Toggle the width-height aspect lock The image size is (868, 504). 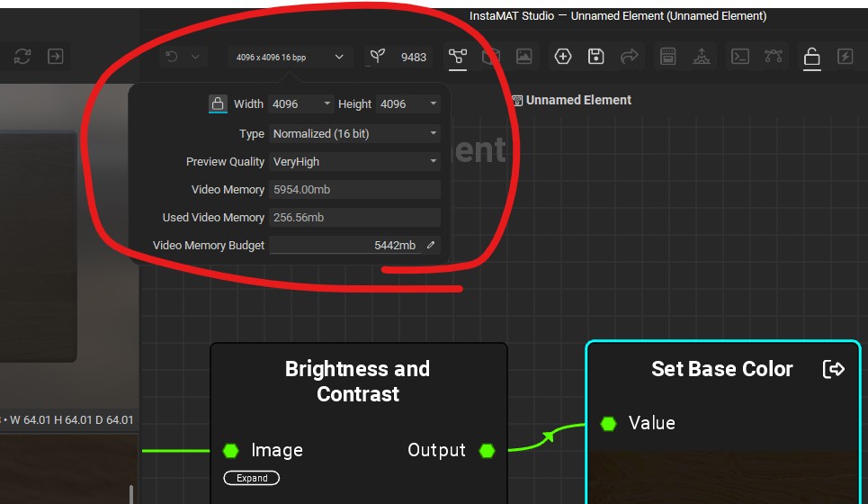pos(217,104)
